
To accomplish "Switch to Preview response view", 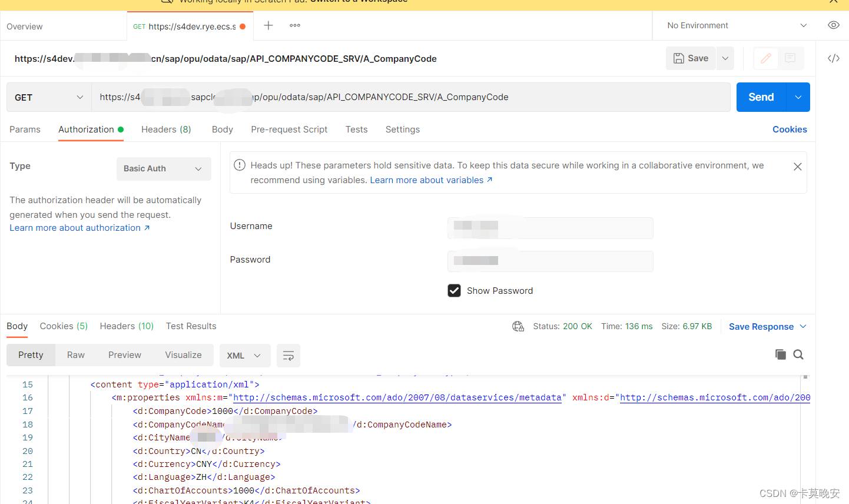I will tap(125, 355).
